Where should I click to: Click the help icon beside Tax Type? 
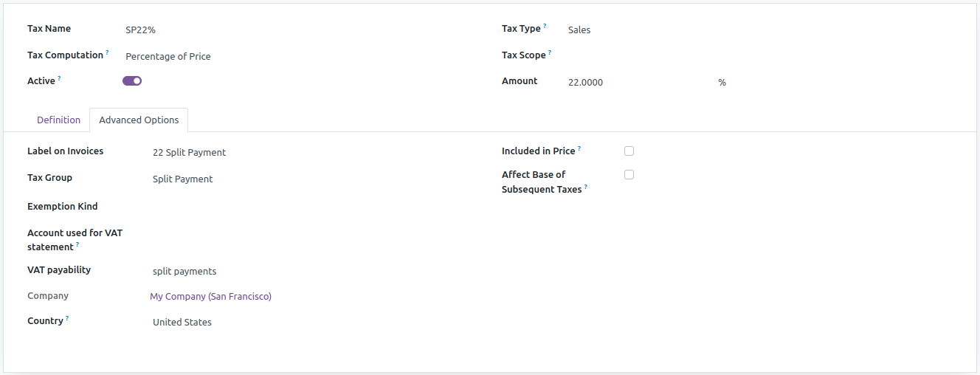[x=545, y=26]
